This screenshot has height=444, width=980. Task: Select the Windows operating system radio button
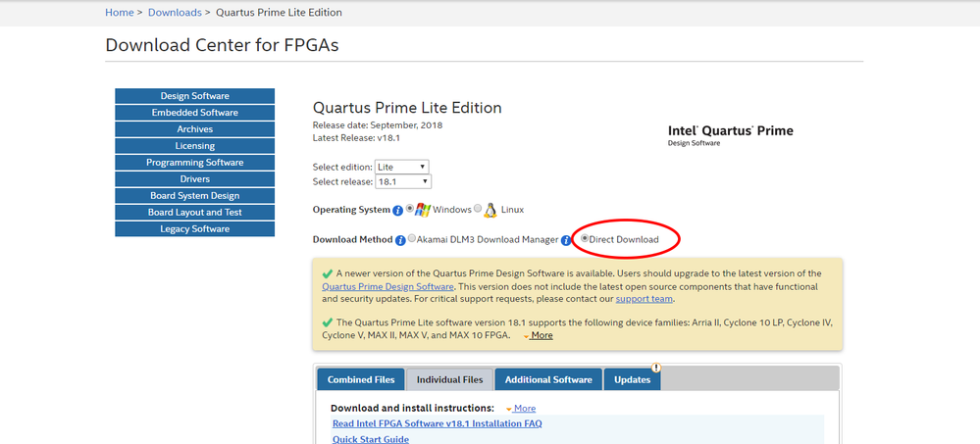pos(410,209)
